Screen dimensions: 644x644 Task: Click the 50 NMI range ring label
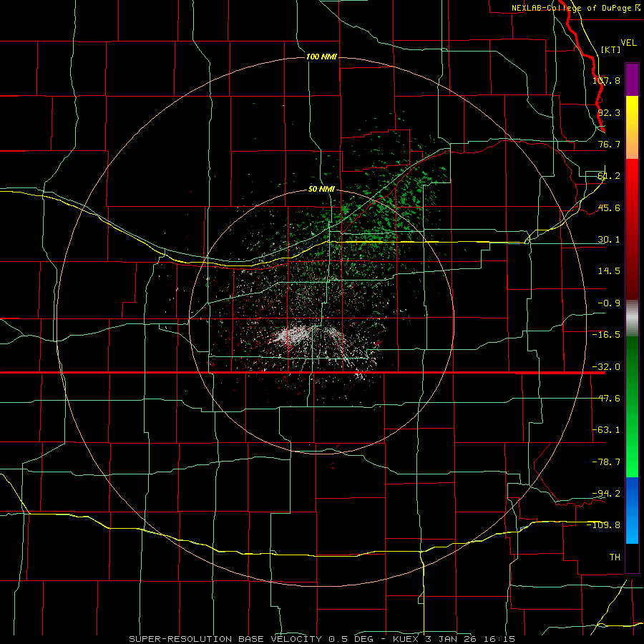pos(321,190)
